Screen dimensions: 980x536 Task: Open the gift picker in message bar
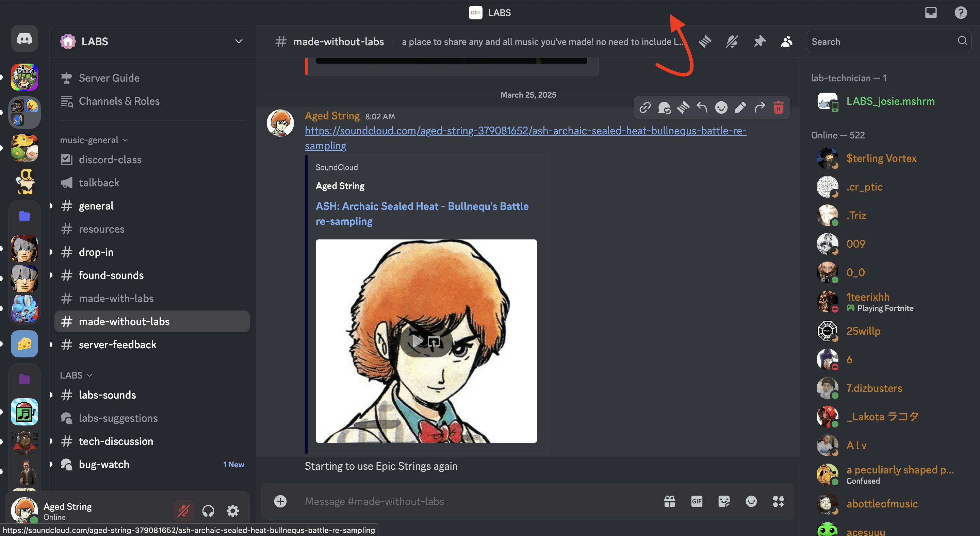pos(670,501)
